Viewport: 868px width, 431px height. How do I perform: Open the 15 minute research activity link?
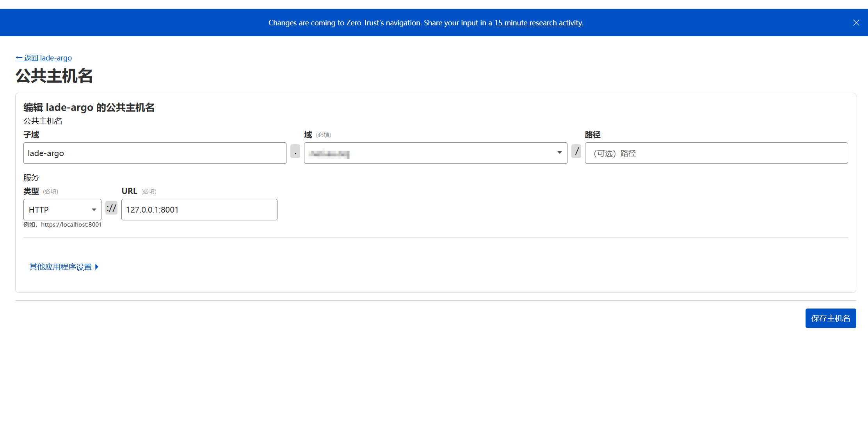pos(538,23)
